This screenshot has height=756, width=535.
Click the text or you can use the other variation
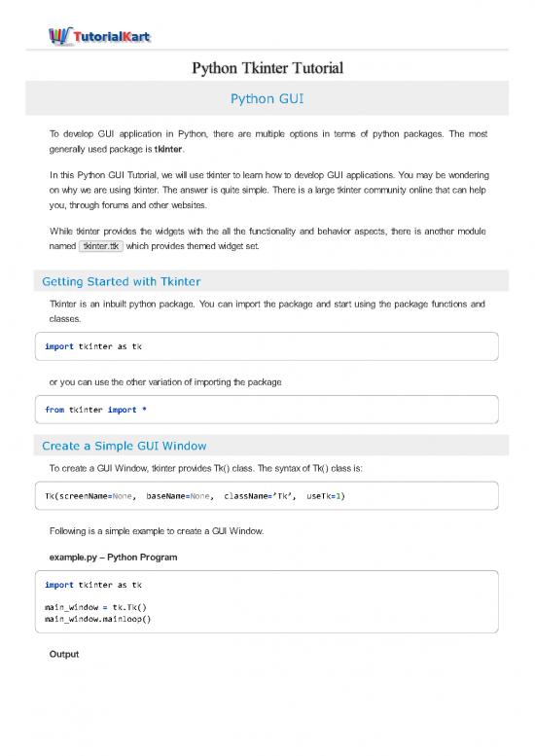[x=165, y=382]
